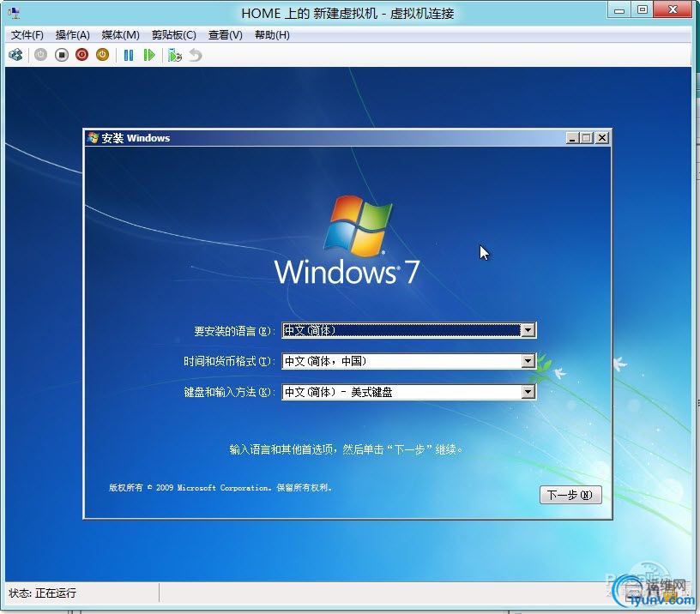Expand the 时间和货币格式 dropdown

coord(528,361)
